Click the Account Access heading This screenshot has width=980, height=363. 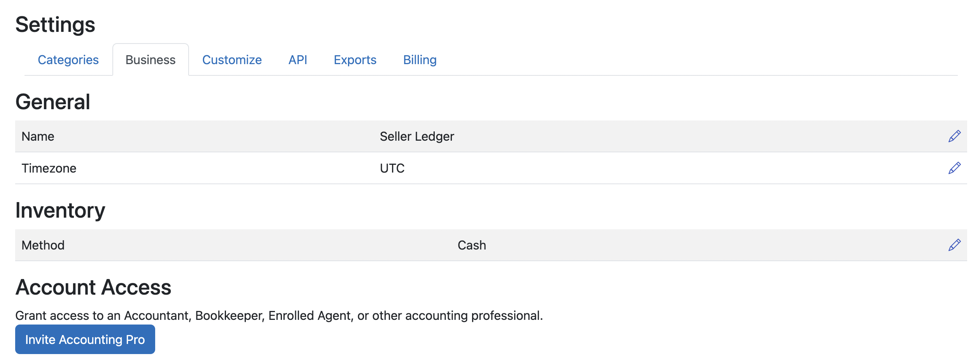click(x=93, y=287)
